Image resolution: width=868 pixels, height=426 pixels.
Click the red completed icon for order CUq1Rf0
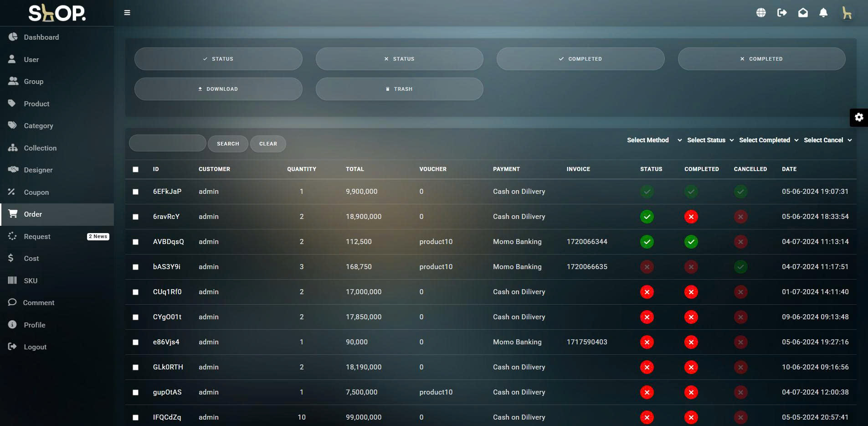click(691, 292)
